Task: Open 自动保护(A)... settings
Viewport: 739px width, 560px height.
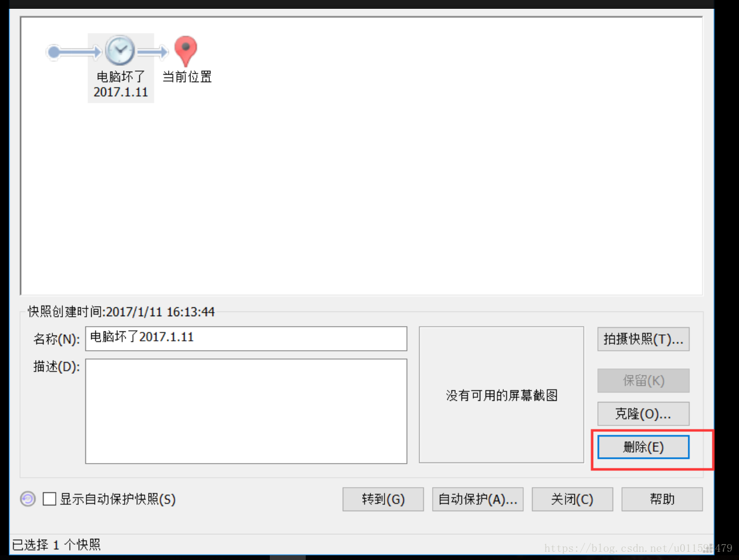Action: tap(478, 499)
